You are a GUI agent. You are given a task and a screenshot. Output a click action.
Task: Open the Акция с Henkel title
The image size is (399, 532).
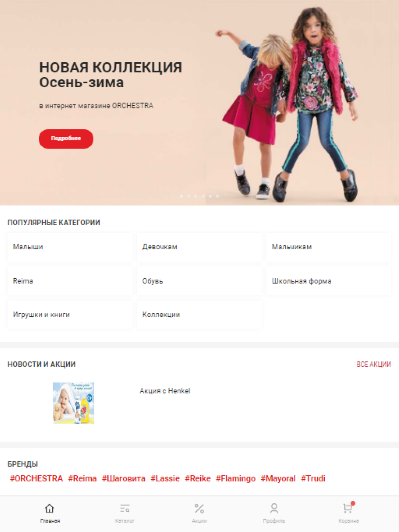[165, 391]
